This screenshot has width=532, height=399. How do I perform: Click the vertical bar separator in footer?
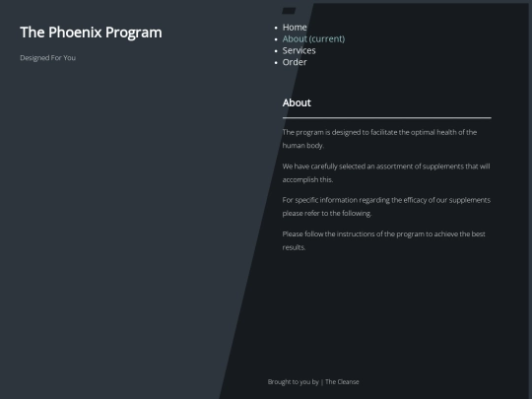[x=321, y=382]
